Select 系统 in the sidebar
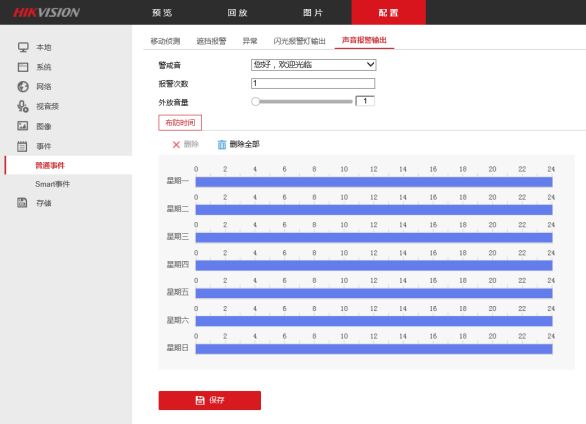The image size is (586, 424). coord(44,67)
